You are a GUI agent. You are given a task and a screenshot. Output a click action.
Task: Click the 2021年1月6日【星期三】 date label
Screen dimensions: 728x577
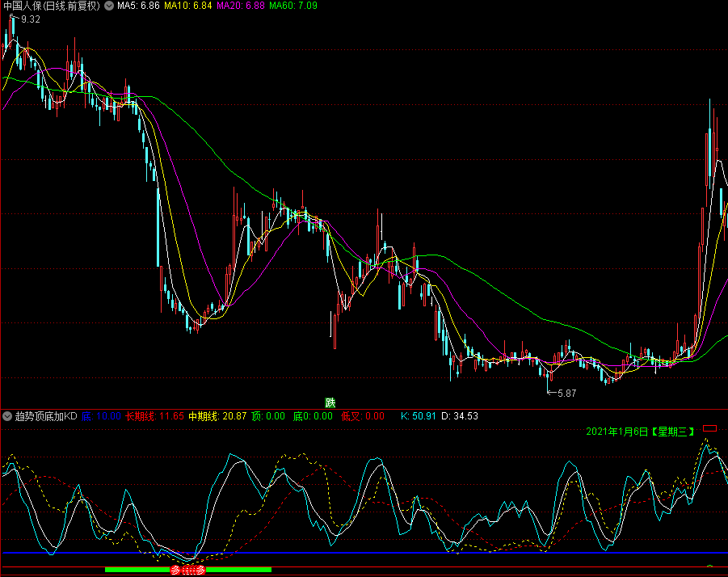tap(640, 432)
